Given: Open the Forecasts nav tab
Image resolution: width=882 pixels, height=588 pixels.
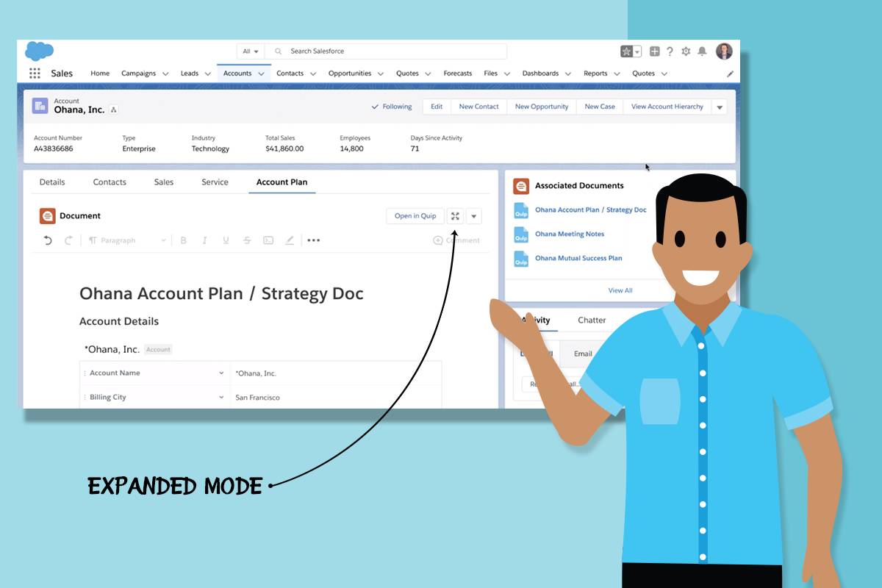Looking at the screenshot, I should click(x=457, y=73).
